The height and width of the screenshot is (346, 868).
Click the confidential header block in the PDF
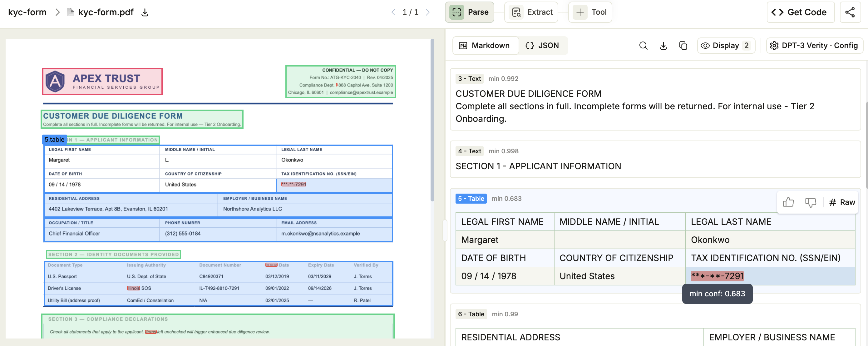(340, 82)
